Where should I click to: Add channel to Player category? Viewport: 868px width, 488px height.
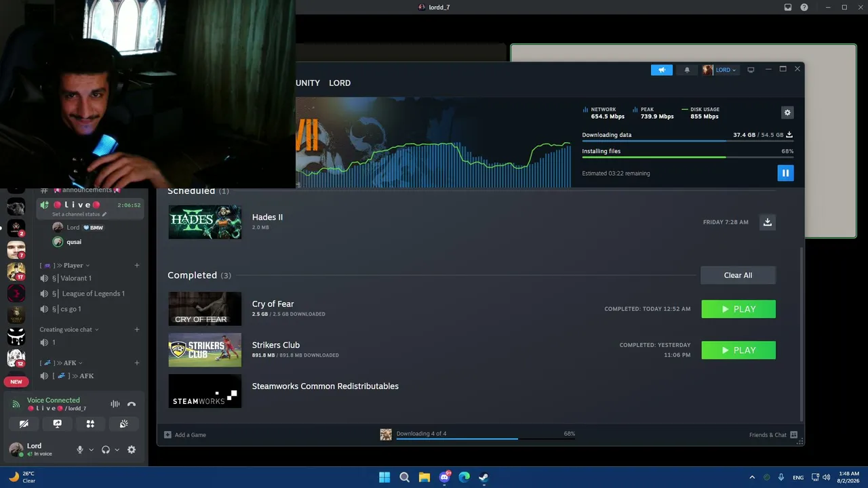click(x=137, y=265)
